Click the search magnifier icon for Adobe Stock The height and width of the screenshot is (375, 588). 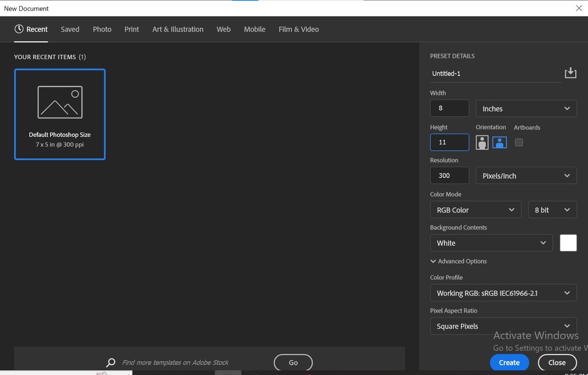tap(111, 363)
